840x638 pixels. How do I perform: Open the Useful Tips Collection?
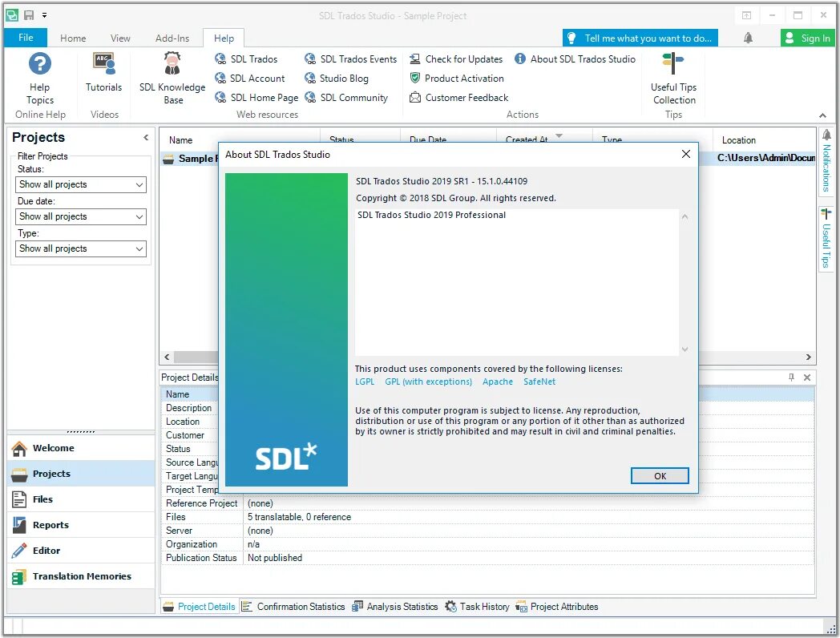(673, 79)
